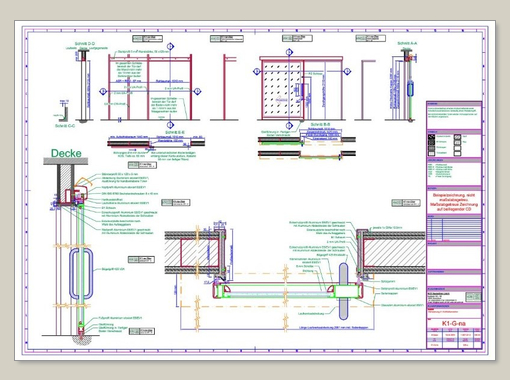Click section marker circle above frame elevation
This screenshot has width=510, height=380.
click(171, 46)
